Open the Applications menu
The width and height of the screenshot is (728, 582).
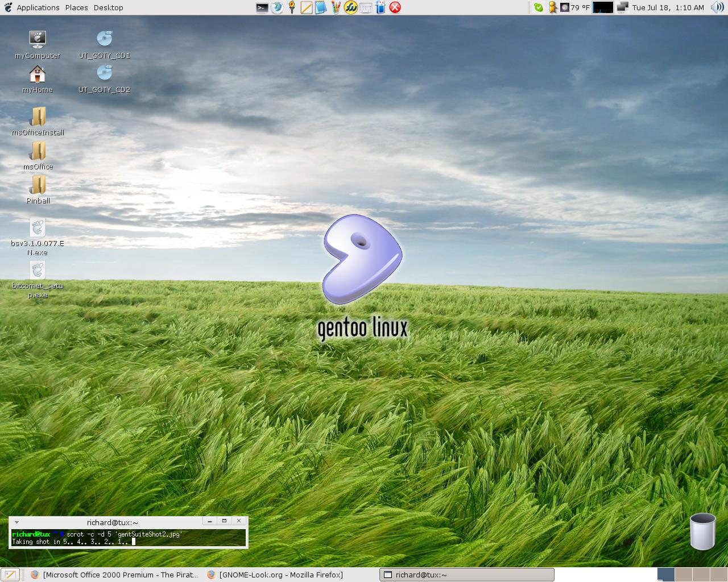coord(38,7)
